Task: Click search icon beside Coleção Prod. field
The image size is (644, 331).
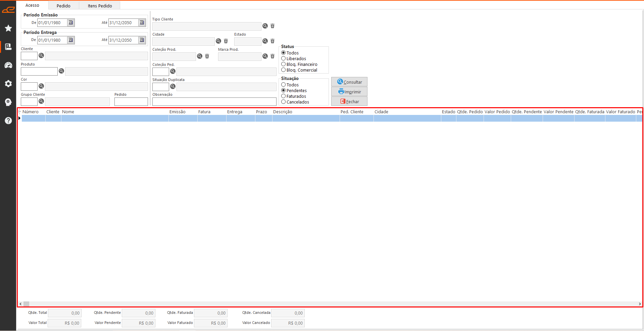Action: point(200,56)
